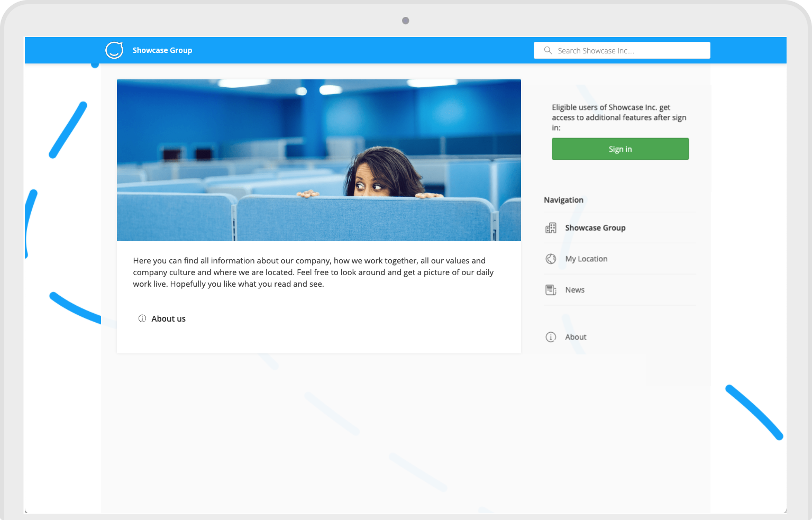
Task: Open the News section
Action: (574, 290)
